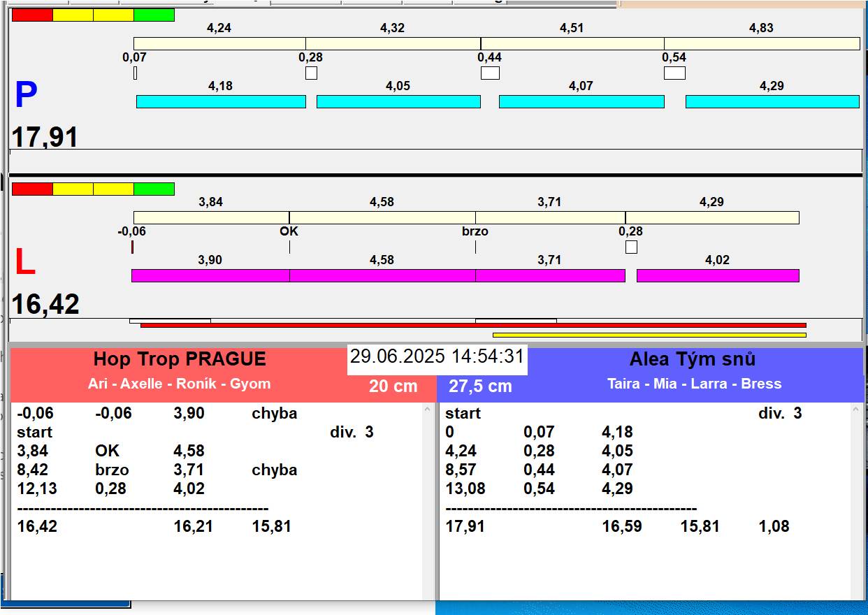Click the date and time field
Screen dimensions: 868x615
click(437, 356)
